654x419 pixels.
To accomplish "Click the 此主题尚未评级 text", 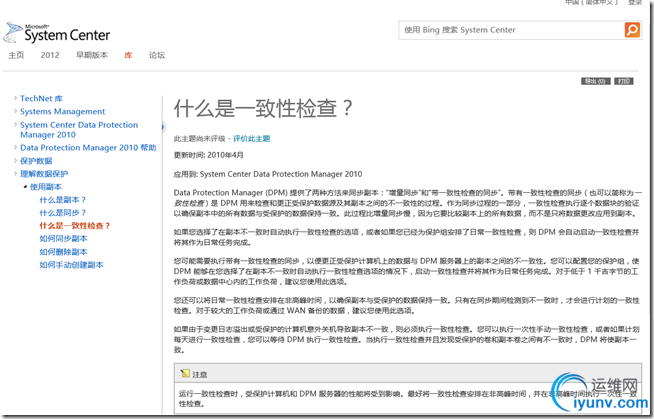I will [x=199, y=138].
